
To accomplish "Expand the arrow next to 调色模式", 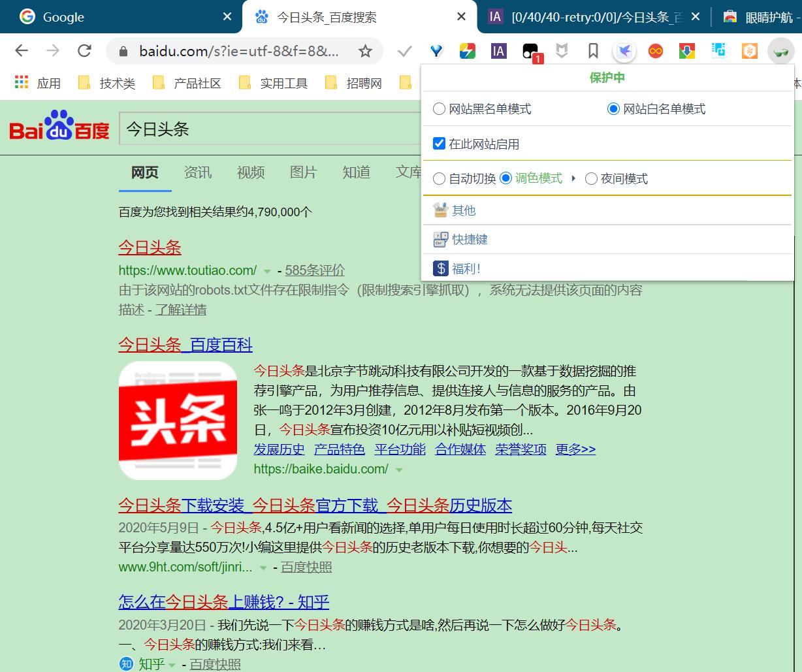I will pos(573,178).
